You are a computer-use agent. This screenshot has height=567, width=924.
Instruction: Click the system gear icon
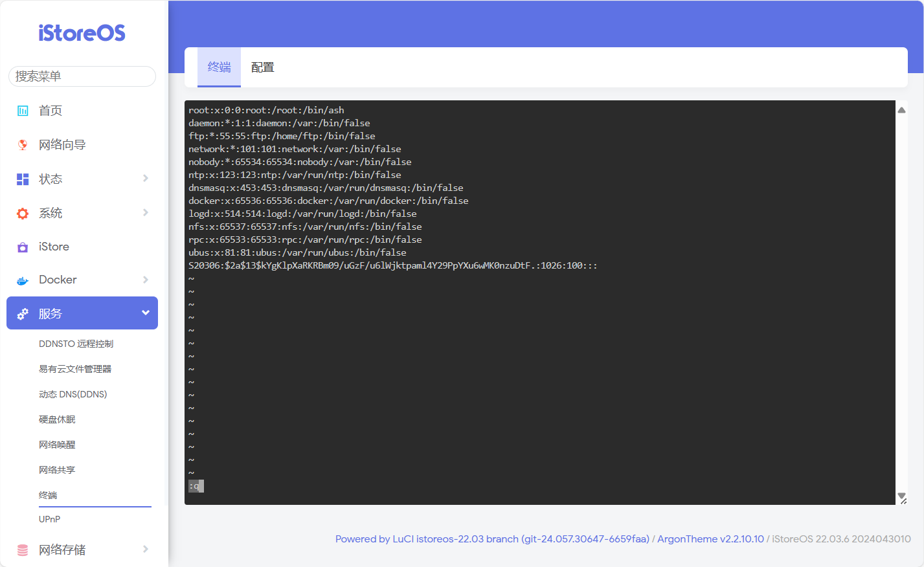click(x=23, y=214)
